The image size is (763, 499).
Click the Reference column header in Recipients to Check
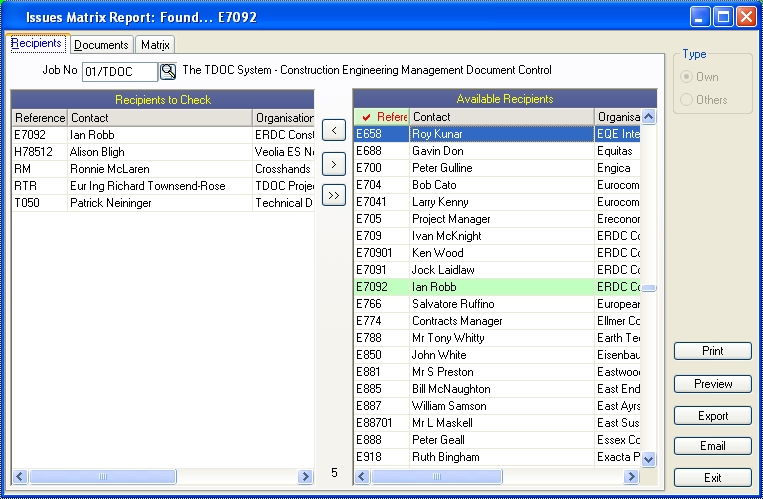coord(39,118)
